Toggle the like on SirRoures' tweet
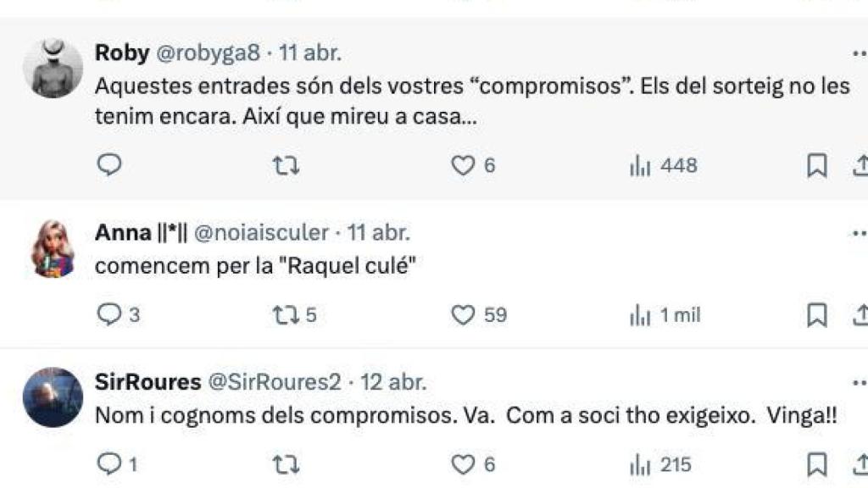 [463, 463]
